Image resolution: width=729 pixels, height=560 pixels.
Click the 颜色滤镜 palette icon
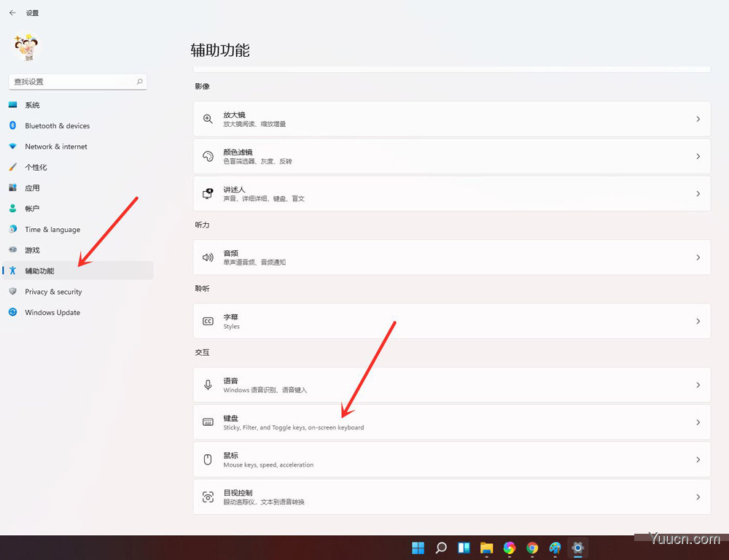pos(208,156)
